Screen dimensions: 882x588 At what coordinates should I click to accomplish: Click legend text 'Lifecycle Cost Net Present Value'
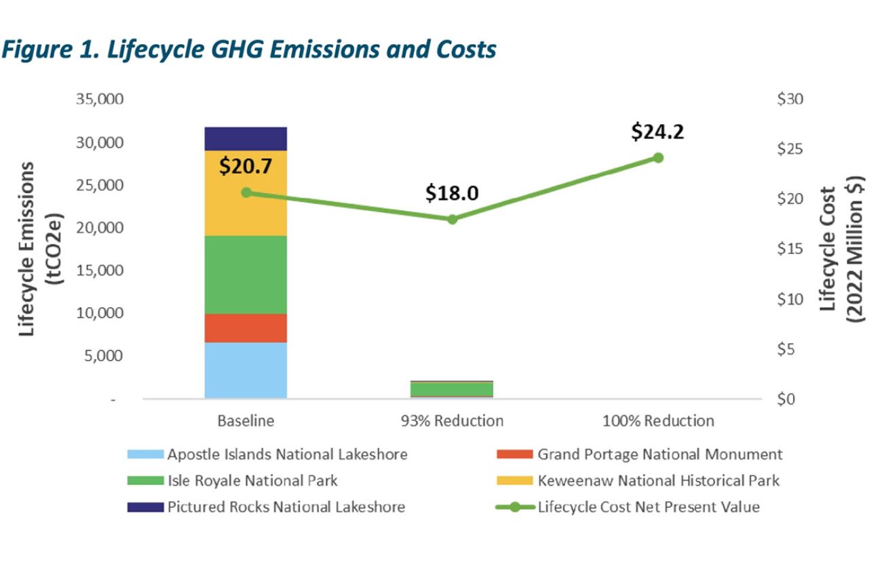point(649,507)
